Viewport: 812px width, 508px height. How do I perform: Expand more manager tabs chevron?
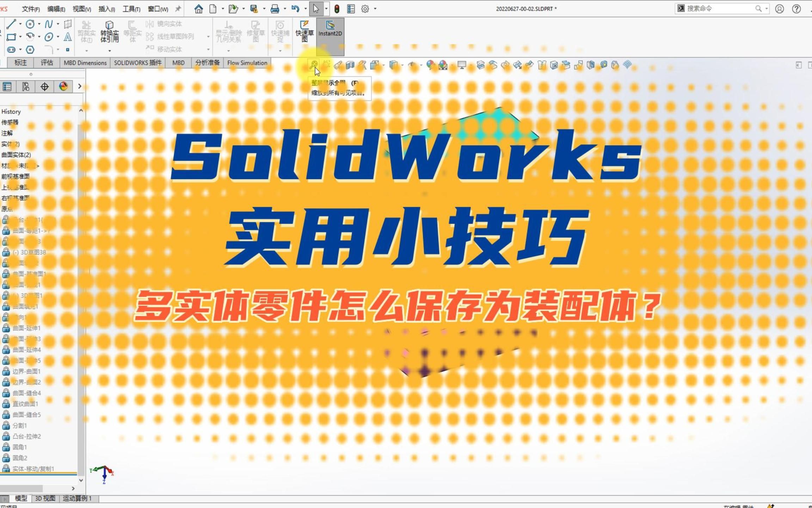point(80,86)
